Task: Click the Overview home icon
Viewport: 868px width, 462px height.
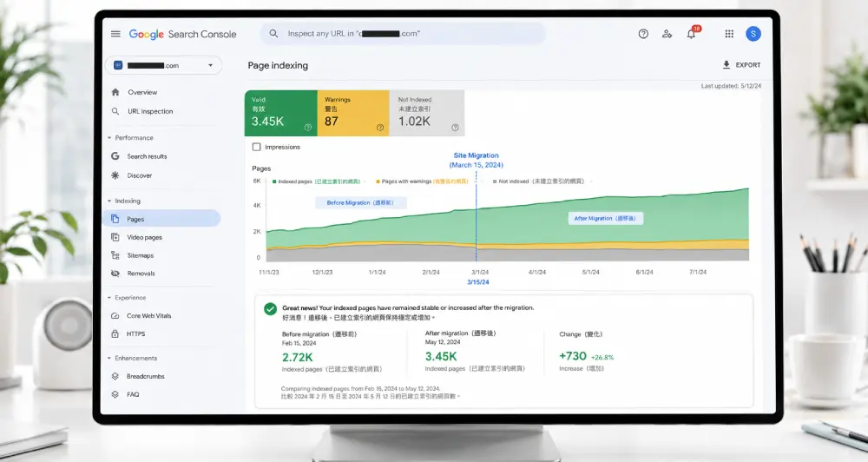Action: (x=115, y=92)
